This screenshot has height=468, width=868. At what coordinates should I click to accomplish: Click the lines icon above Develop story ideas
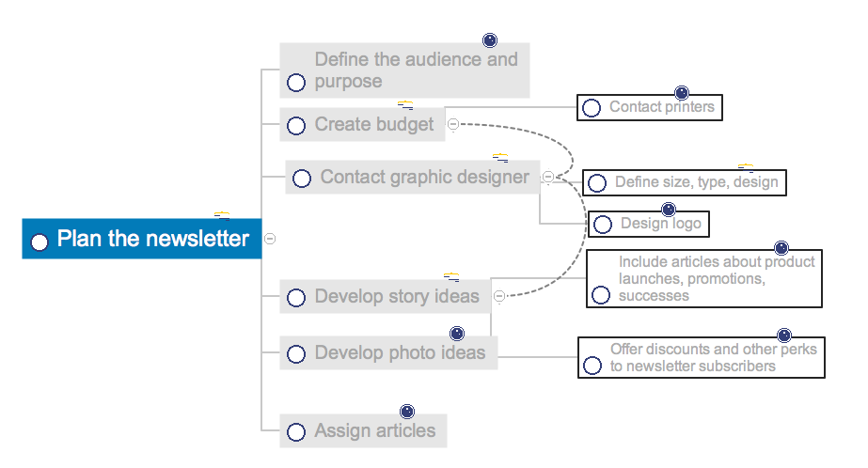pyautogui.click(x=451, y=277)
